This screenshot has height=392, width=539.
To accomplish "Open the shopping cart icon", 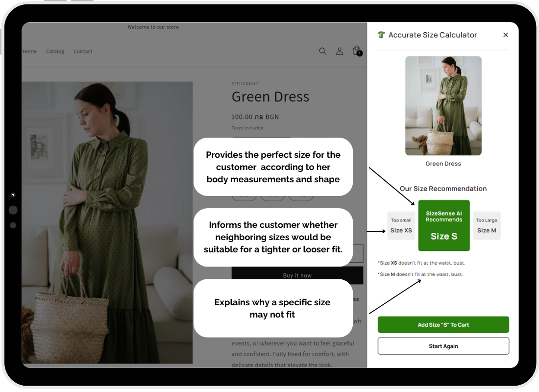I will [357, 50].
